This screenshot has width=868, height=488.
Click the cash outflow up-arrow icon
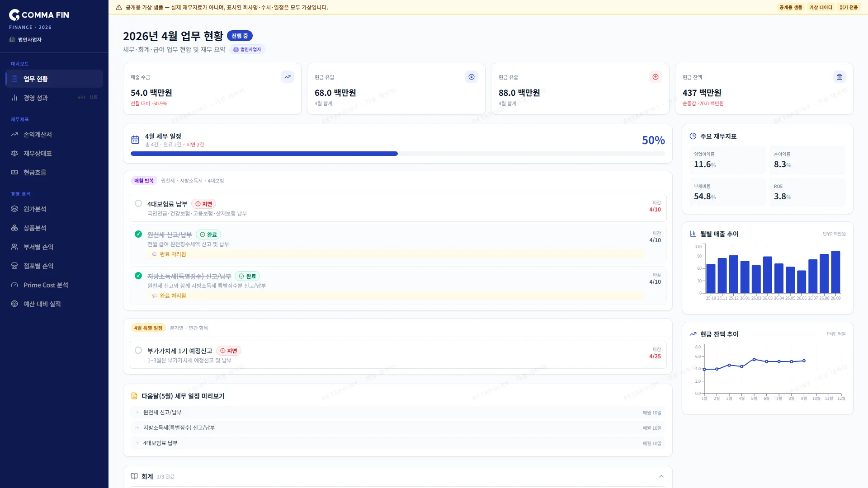656,77
